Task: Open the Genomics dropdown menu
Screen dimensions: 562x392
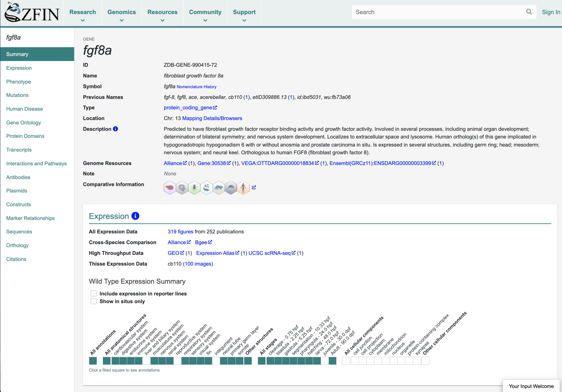Action: 122,12
